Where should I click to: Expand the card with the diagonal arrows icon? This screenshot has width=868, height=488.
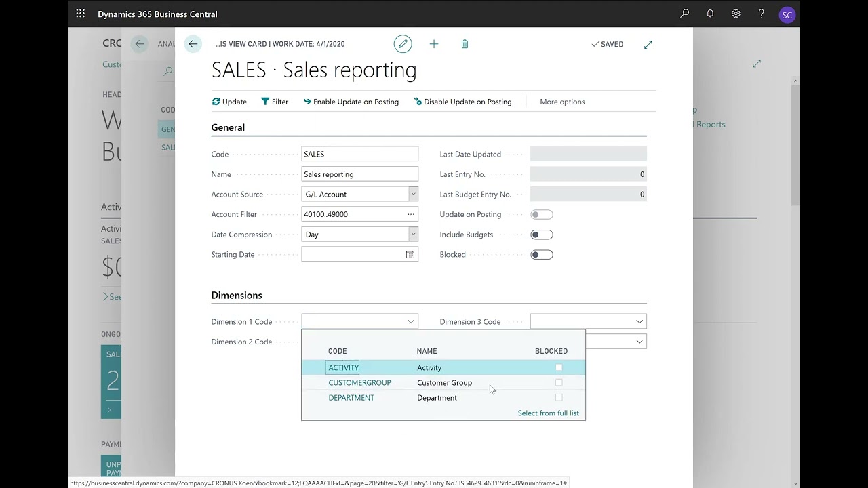pos(648,44)
